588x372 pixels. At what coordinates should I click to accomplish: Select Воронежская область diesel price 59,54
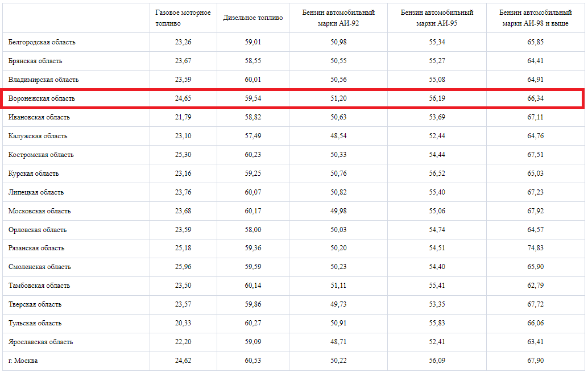tap(253, 98)
